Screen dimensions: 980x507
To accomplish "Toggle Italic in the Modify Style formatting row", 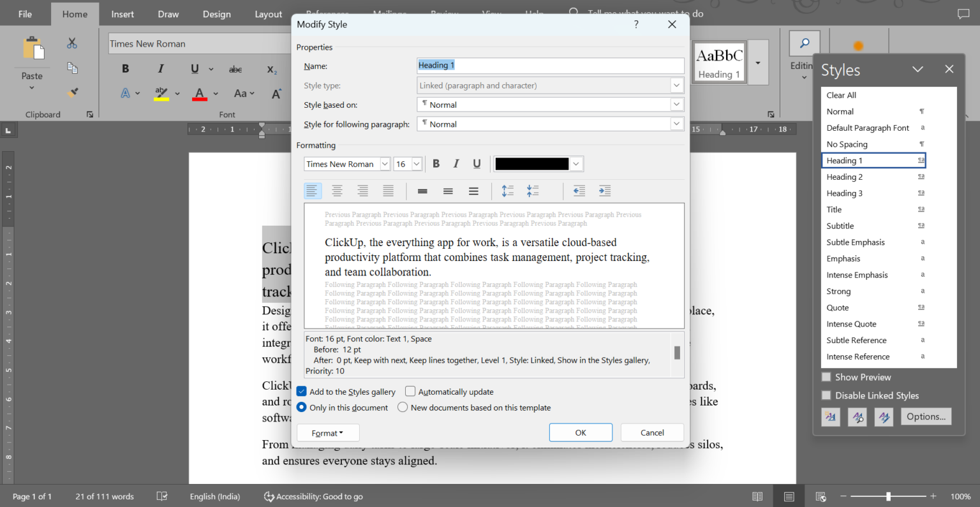I will click(456, 164).
